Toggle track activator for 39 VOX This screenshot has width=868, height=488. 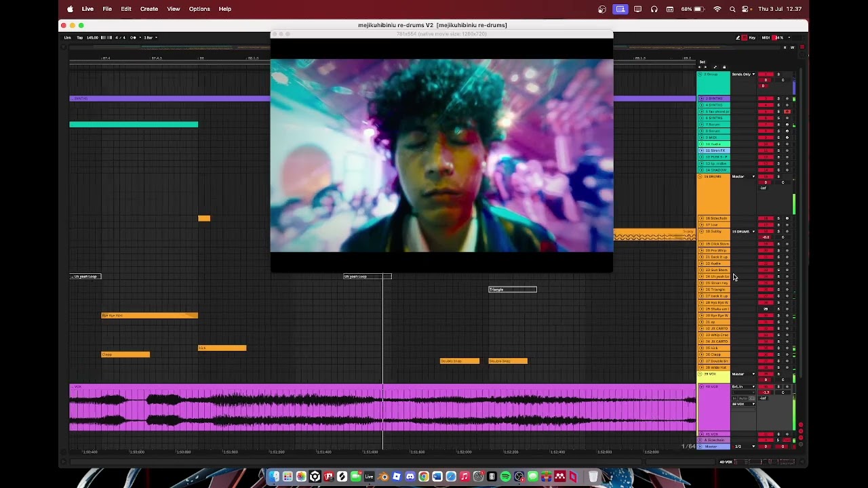click(766, 373)
